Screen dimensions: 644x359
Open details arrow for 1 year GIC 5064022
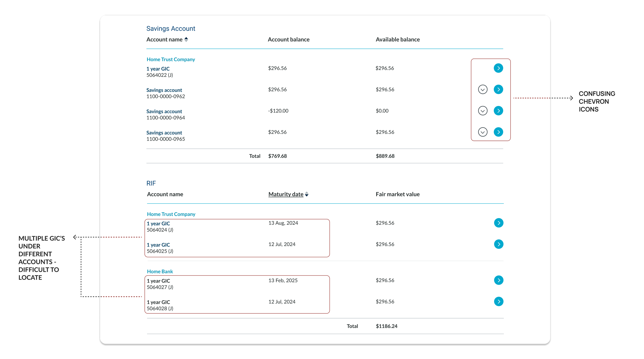coord(498,68)
